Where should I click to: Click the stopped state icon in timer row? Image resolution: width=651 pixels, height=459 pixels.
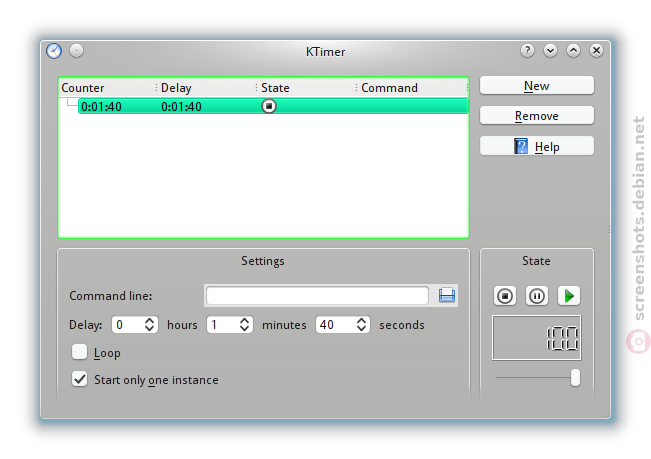click(269, 106)
